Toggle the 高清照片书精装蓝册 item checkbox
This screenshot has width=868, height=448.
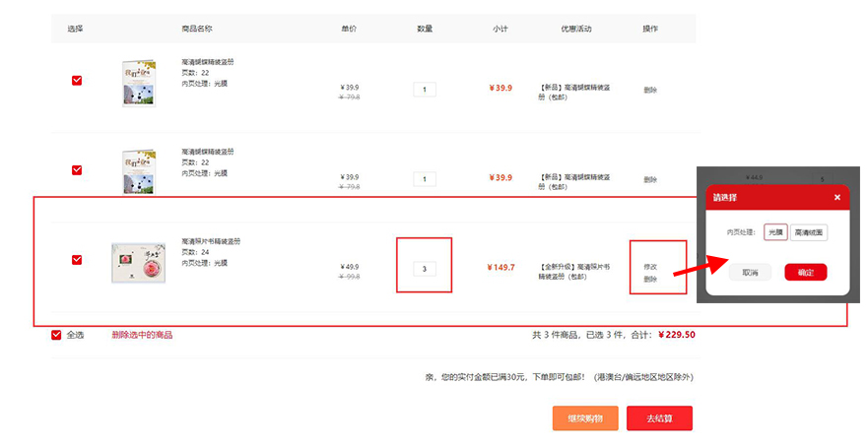pos(77,260)
